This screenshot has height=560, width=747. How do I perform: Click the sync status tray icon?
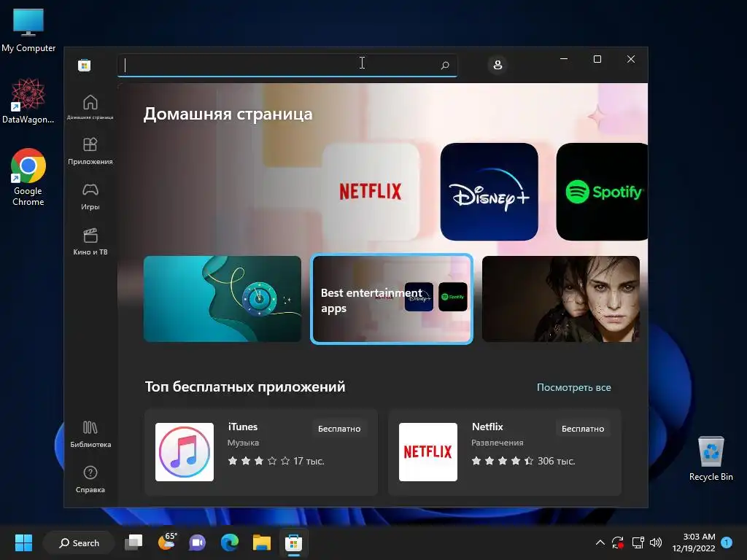click(x=618, y=542)
